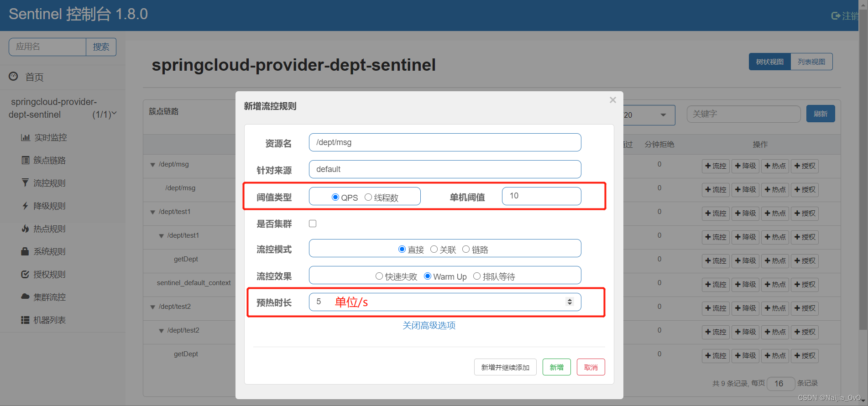The width and height of the screenshot is (868, 406).
Task: Click the dashboard icon beside 首页
Action: coord(13,76)
